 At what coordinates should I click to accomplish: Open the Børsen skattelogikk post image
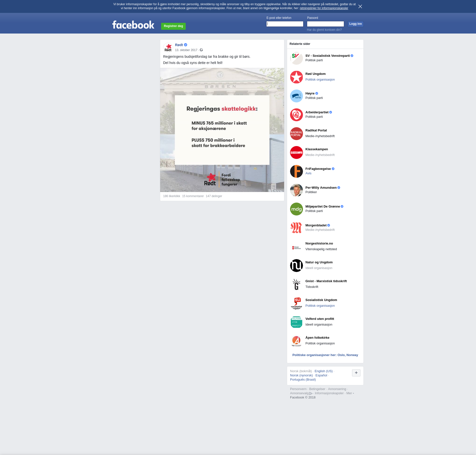click(x=222, y=130)
